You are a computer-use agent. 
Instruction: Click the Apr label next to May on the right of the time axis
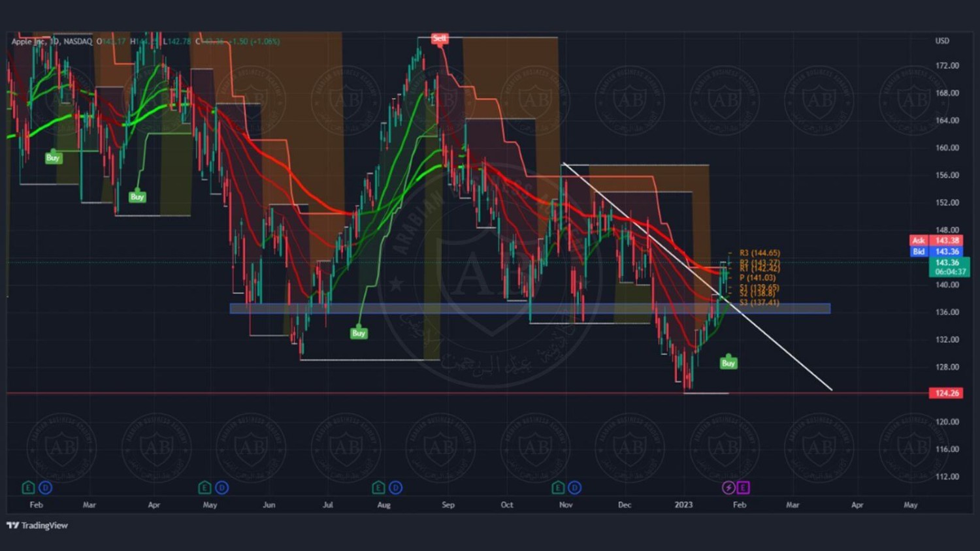point(857,505)
